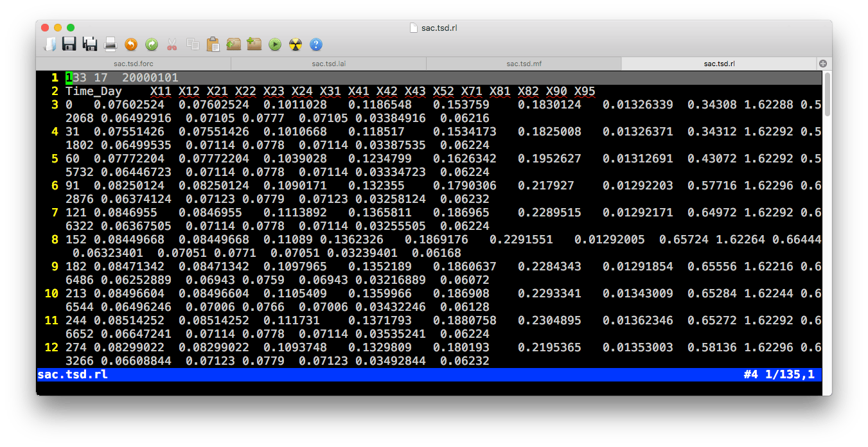Click the box icon with green plus
The image size is (868, 447).
[254, 44]
